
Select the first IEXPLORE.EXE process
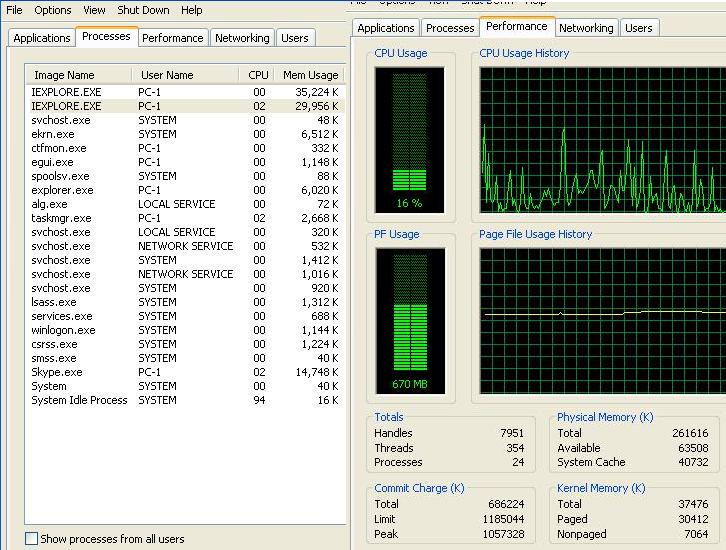(x=66, y=92)
